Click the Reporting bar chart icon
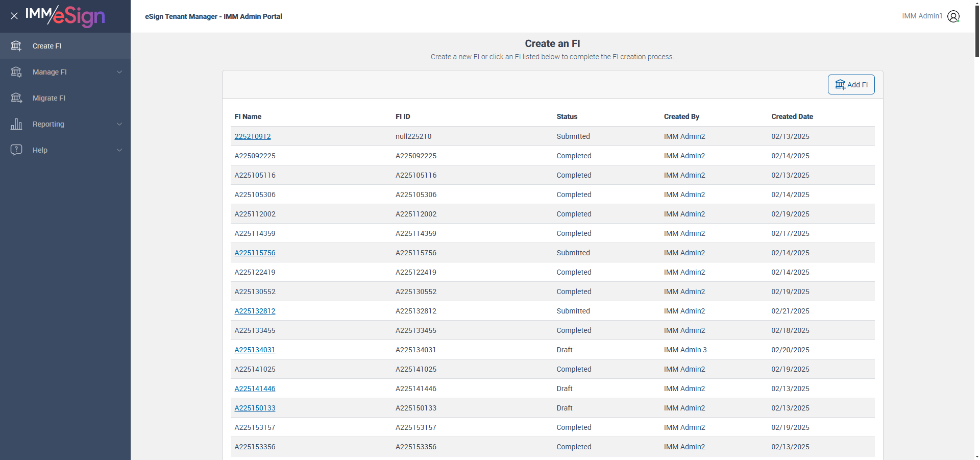Viewport: 980px width, 460px height. (x=16, y=124)
